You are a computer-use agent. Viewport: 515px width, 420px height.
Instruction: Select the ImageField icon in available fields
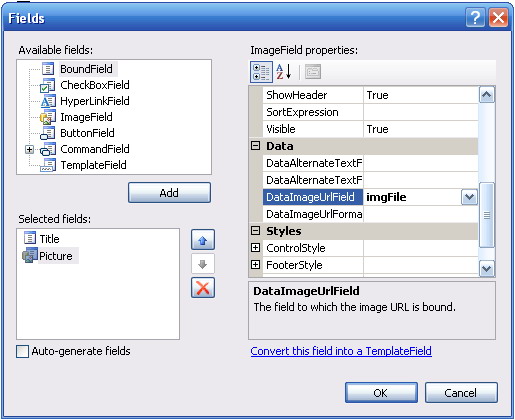48,117
